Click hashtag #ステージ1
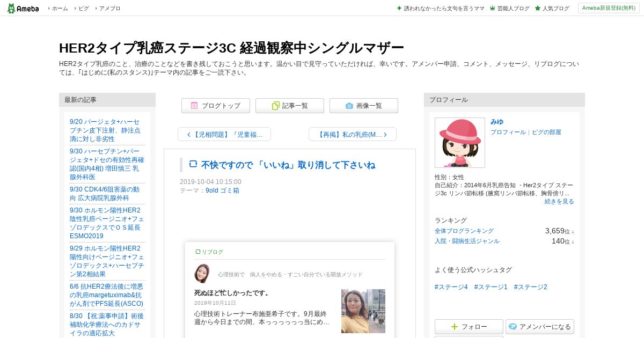 [x=491, y=287]
